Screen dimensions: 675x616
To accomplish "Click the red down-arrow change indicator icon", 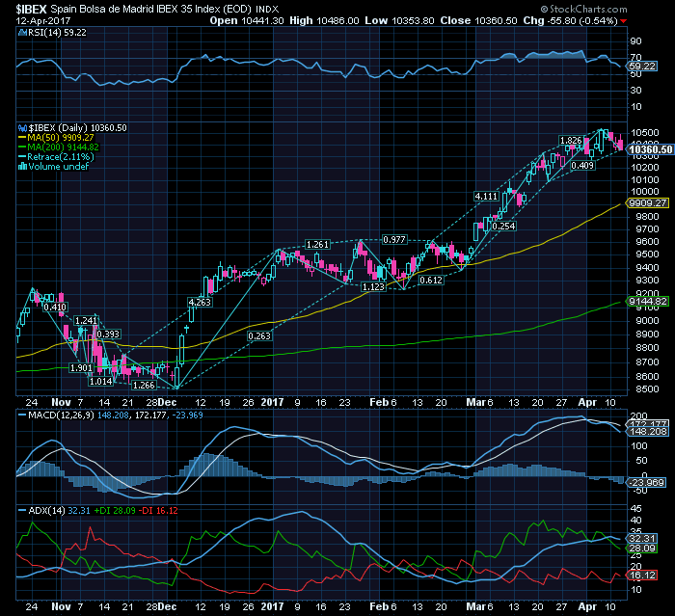I will coord(623,21).
